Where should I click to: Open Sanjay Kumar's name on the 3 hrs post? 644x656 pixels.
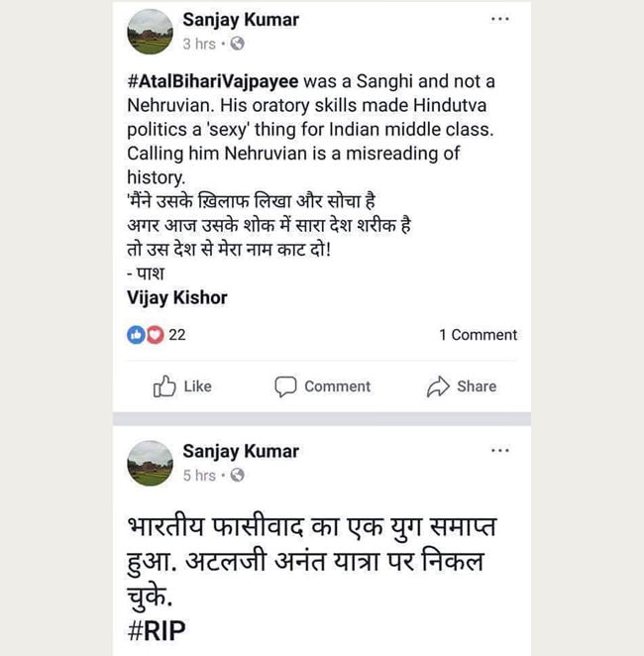point(241,19)
